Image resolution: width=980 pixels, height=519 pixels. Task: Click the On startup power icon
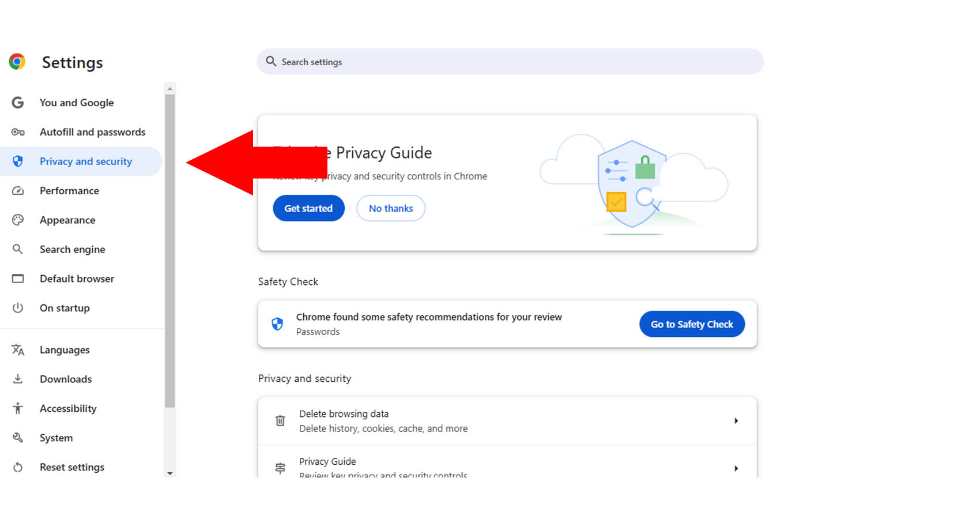point(18,308)
